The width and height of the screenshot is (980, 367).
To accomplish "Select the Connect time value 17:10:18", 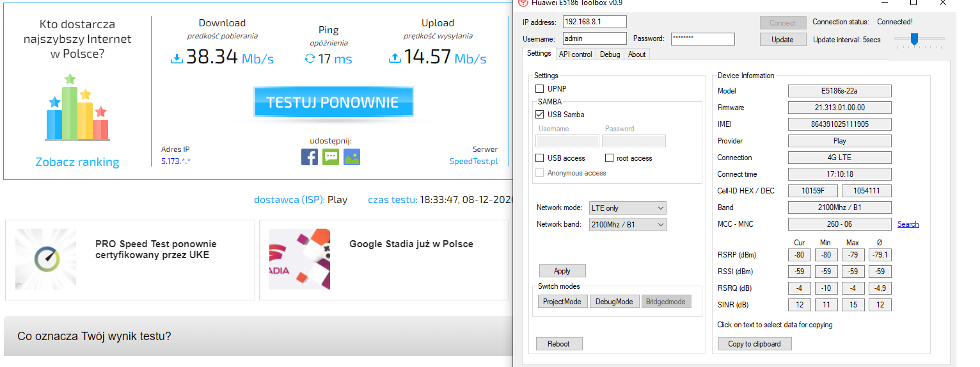I will click(x=839, y=174).
